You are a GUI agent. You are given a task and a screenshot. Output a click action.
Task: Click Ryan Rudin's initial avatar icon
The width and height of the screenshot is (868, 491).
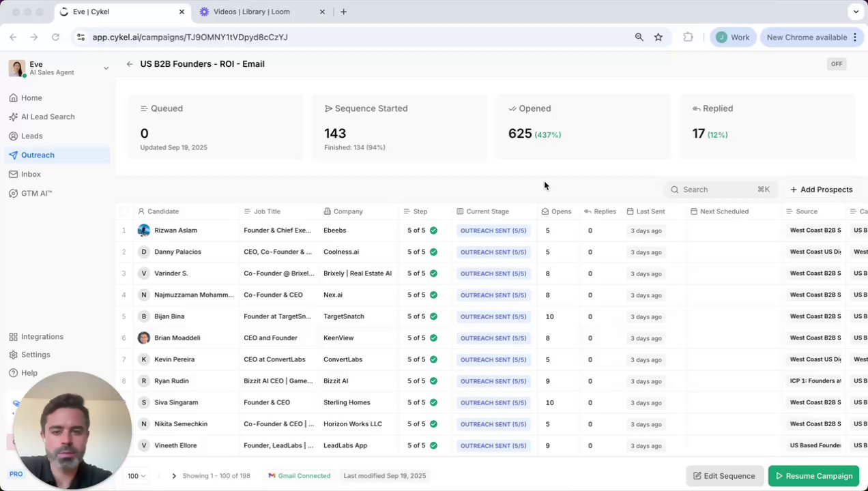point(143,381)
